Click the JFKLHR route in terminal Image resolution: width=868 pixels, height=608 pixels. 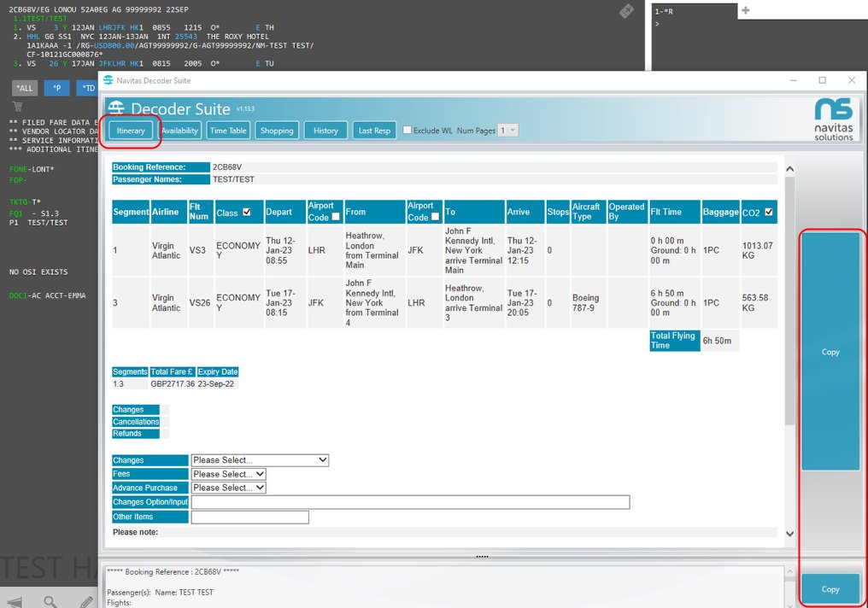pos(112,64)
